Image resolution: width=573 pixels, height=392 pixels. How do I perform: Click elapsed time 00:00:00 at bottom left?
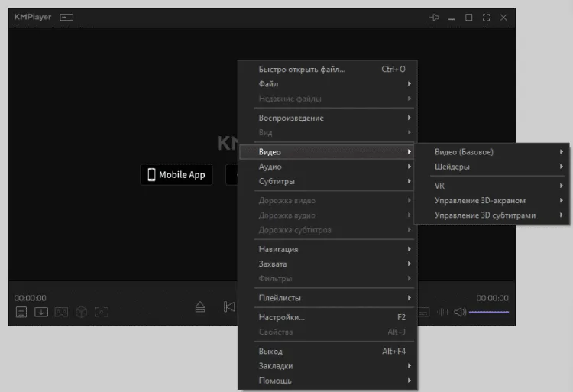click(x=31, y=298)
